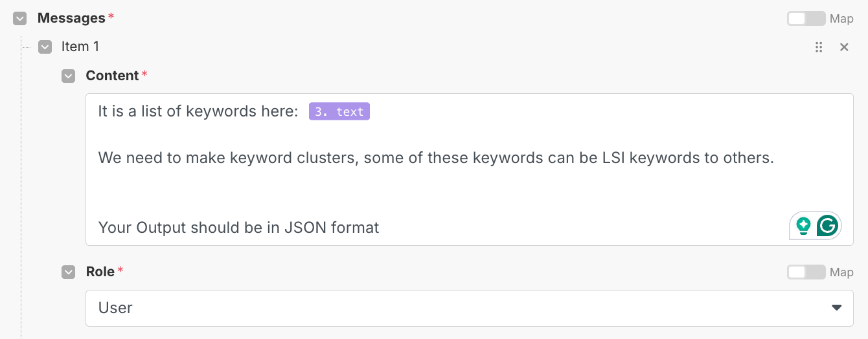Image resolution: width=868 pixels, height=339 pixels.
Task: Click the drag handle icon for Item 1
Action: [x=819, y=47]
